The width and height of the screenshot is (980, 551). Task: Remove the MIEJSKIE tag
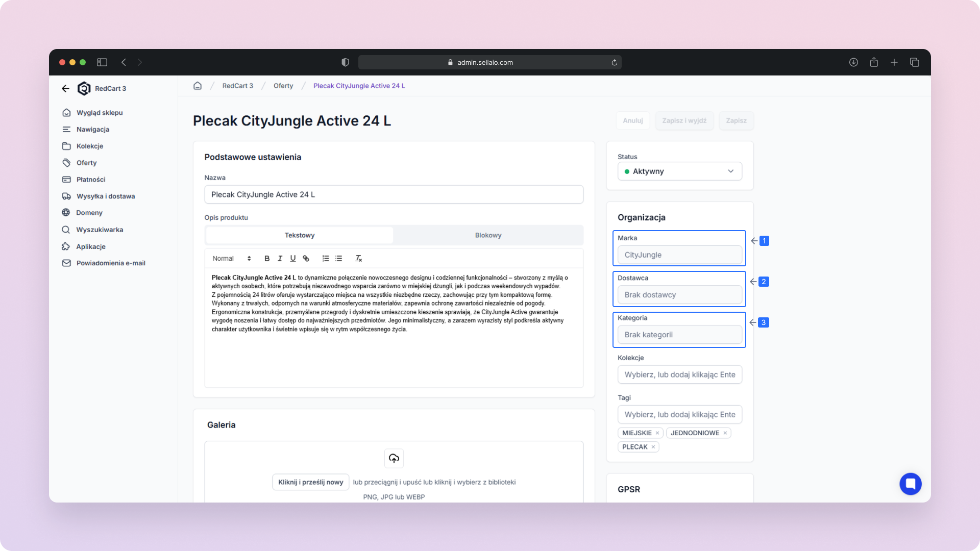(657, 433)
